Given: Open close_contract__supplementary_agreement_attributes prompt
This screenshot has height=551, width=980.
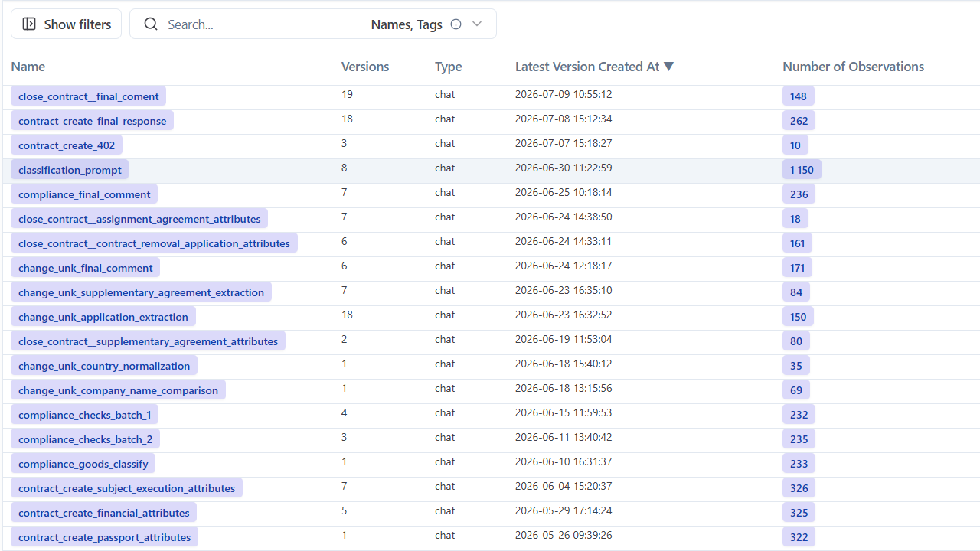Looking at the screenshot, I should coord(148,341).
